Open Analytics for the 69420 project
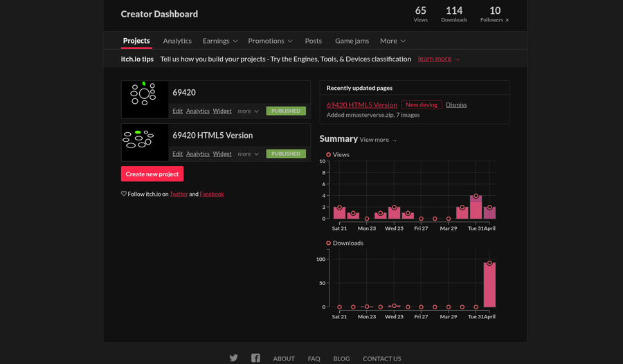623x364 pixels. click(x=197, y=111)
